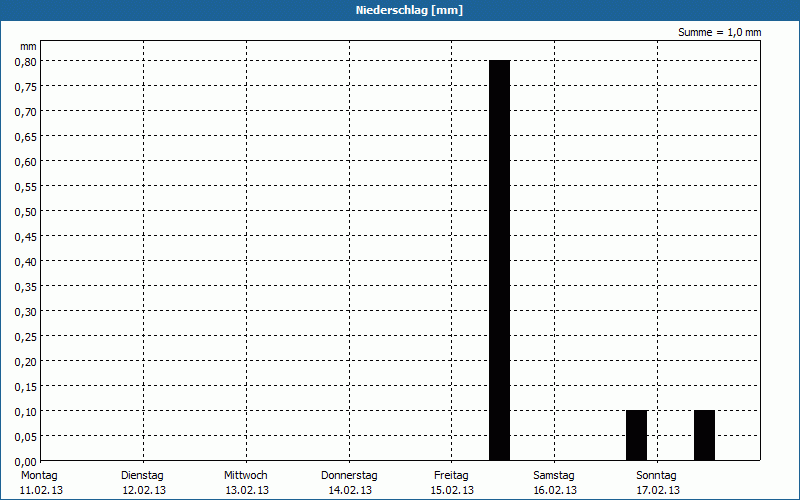800x500 pixels.
Task: Click the date 15.02.13
Action: pyautogui.click(x=452, y=490)
